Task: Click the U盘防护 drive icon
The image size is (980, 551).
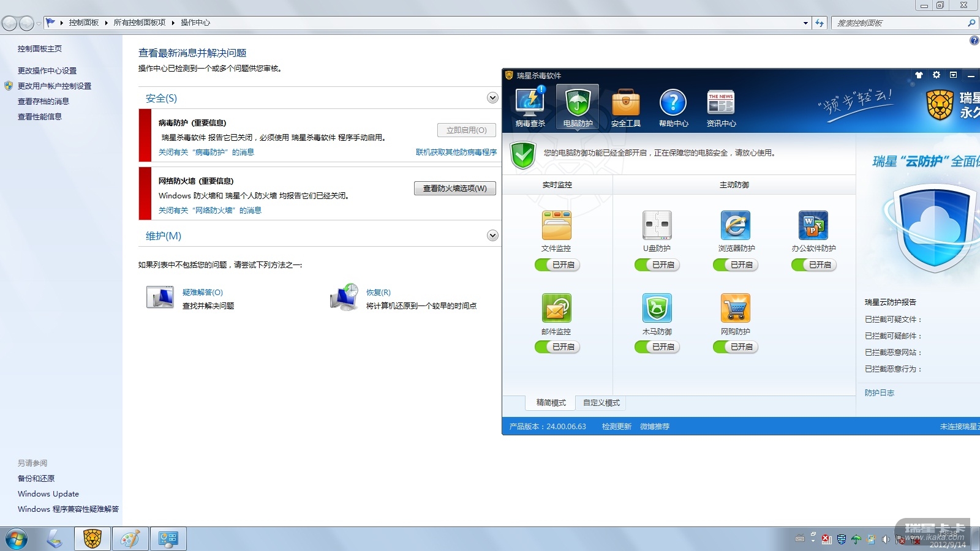Action: point(657,225)
